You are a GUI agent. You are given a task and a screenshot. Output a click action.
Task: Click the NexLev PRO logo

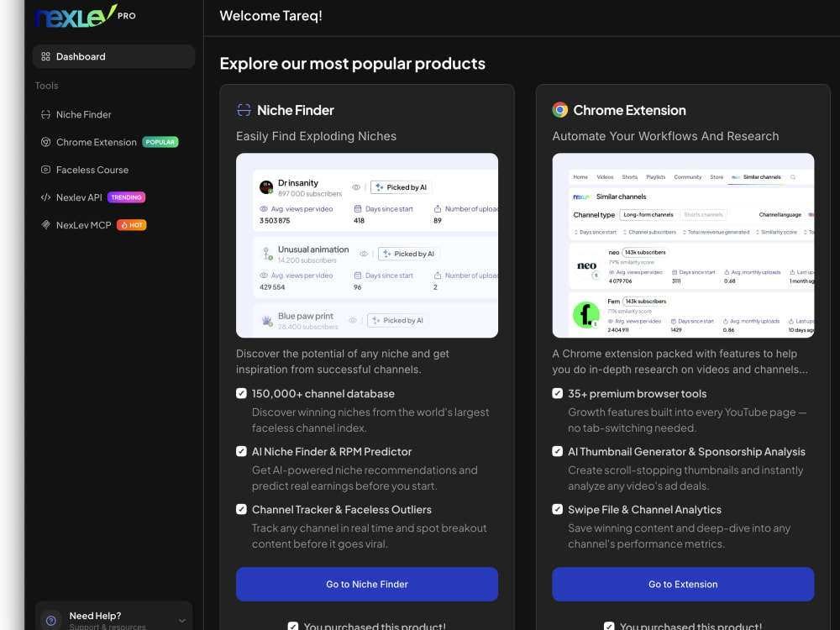coord(85,16)
